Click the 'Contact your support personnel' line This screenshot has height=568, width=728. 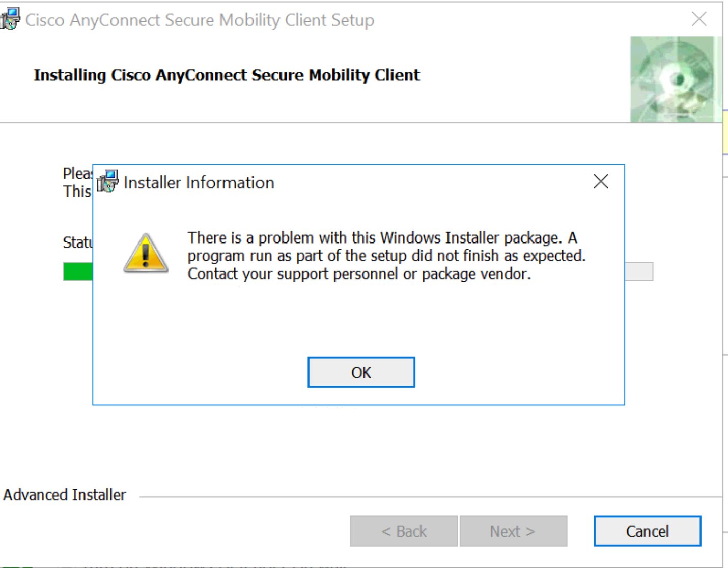pyautogui.click(x=359, y=274)
